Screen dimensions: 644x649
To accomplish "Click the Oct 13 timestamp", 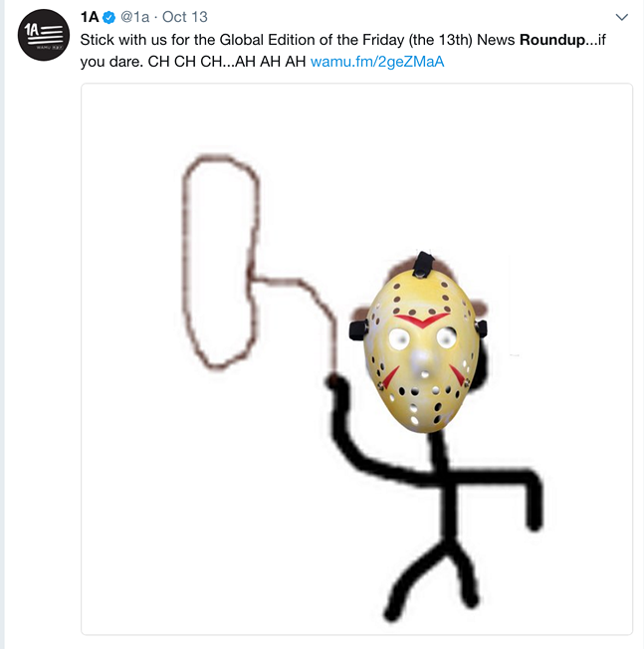I will pyautogui.click(x=184, y=17).
